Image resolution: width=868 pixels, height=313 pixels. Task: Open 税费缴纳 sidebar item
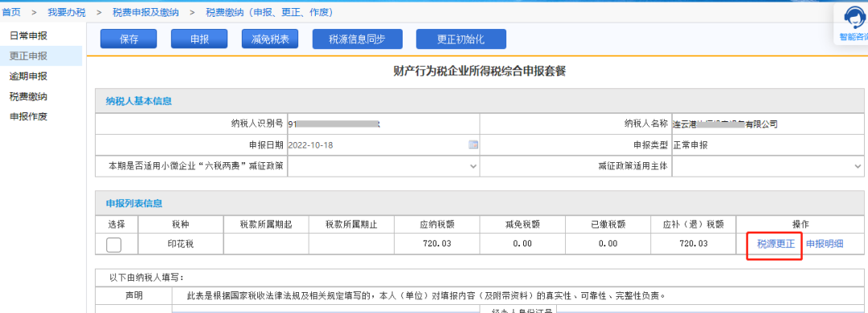28,96
